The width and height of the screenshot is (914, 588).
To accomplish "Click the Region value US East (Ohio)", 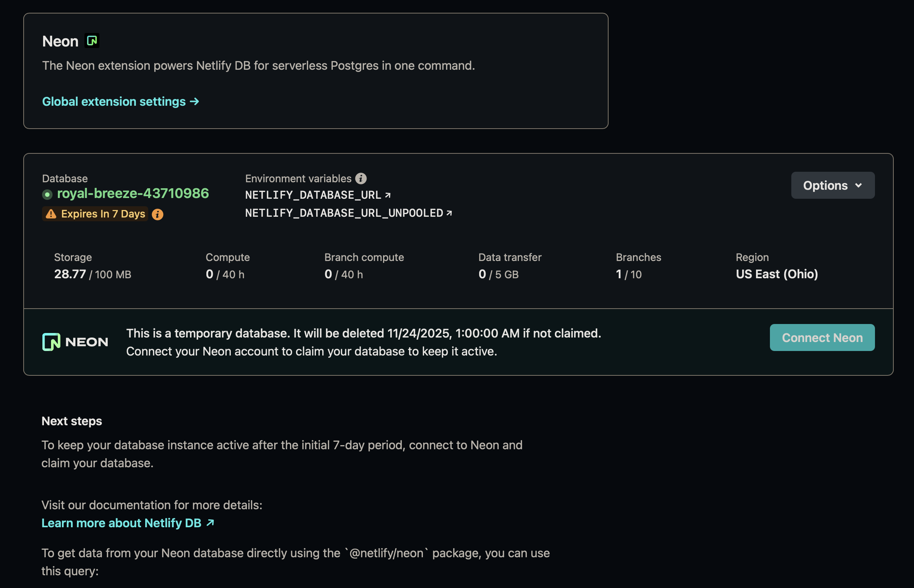I will (x=777, y=274).
